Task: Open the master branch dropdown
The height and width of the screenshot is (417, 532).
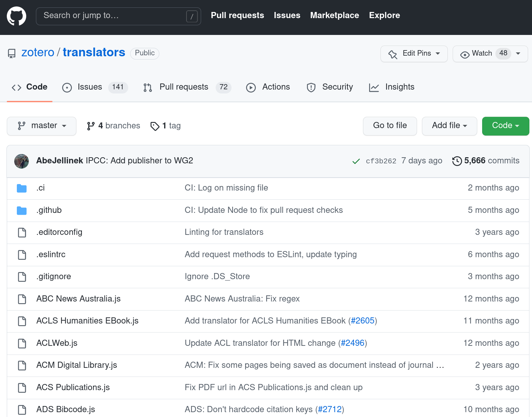Action: [41, 126]
